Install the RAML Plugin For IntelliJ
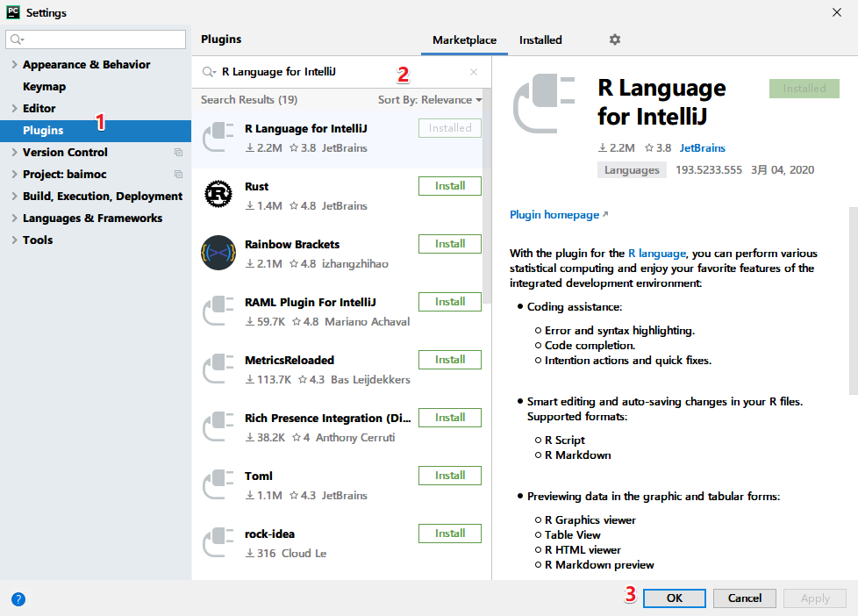 [450, 302]
